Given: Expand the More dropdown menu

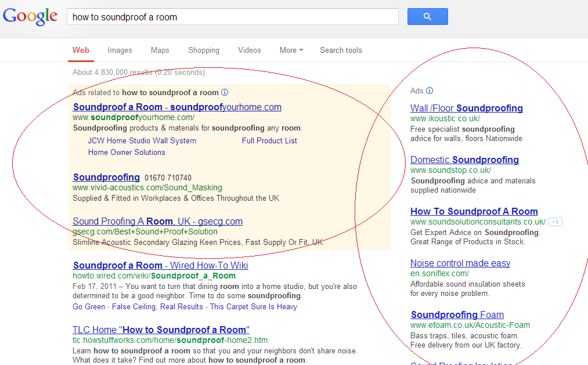Looking at the screenshot, I should point(291,50).
